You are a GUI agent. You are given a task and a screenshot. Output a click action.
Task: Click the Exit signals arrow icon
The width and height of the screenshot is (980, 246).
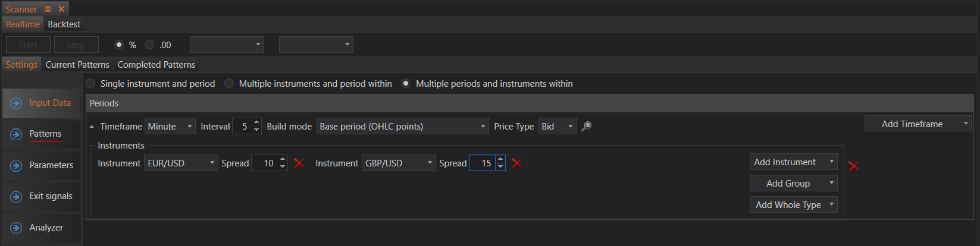click(16, 196)
